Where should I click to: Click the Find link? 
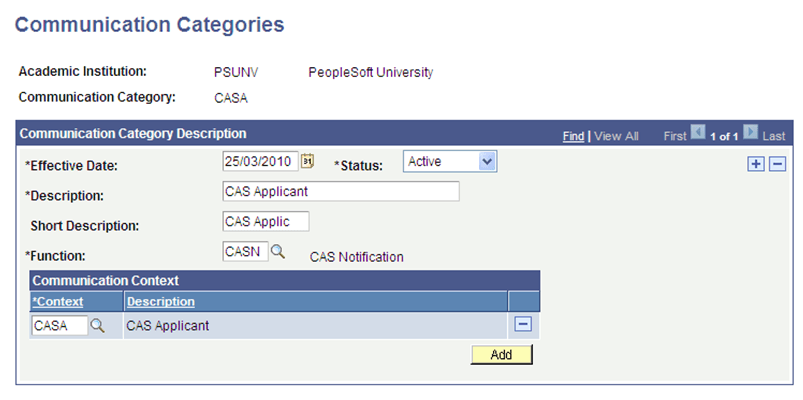point(573,135)
